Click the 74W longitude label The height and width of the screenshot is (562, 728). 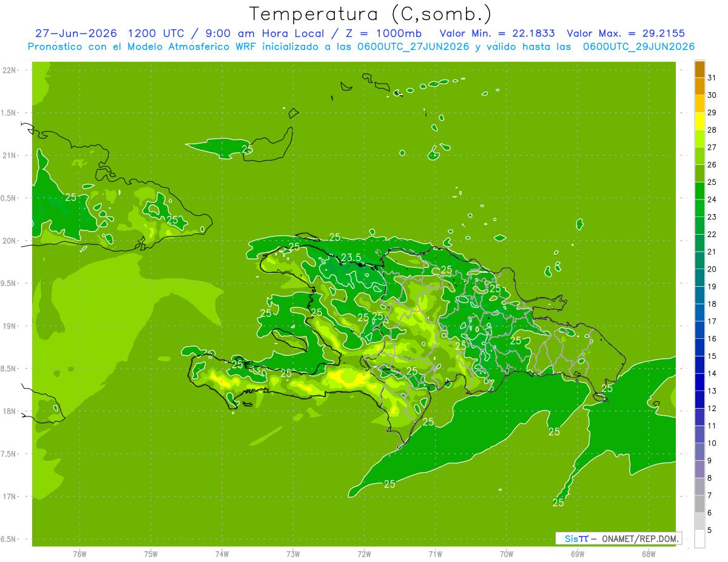(222, 554)
